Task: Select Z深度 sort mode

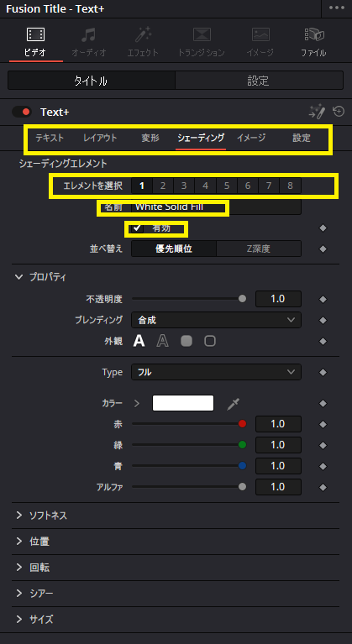Action: [x=259, y=249]
